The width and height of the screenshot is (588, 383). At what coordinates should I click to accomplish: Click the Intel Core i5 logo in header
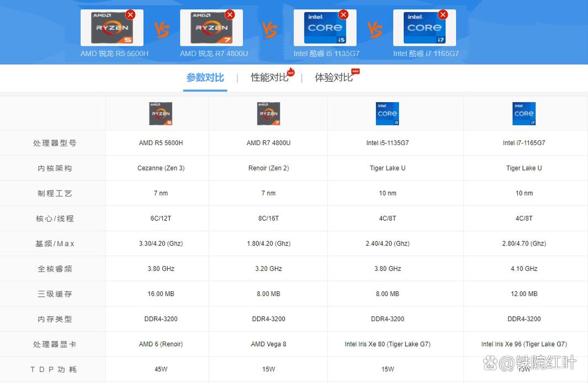[325, 28]
